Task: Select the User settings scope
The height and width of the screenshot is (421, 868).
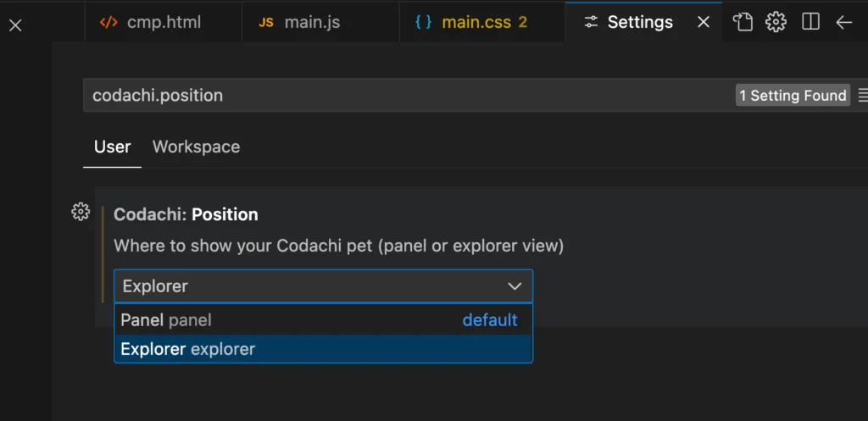Action: point(113,147)
